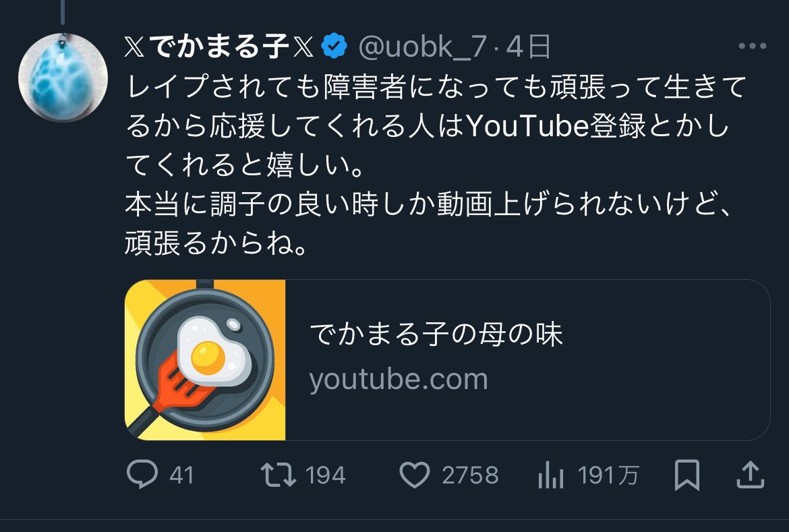This screenshot has width=789, height=532.
Task: Click the blue verified checkmark badge
Action: coord(334,47)
